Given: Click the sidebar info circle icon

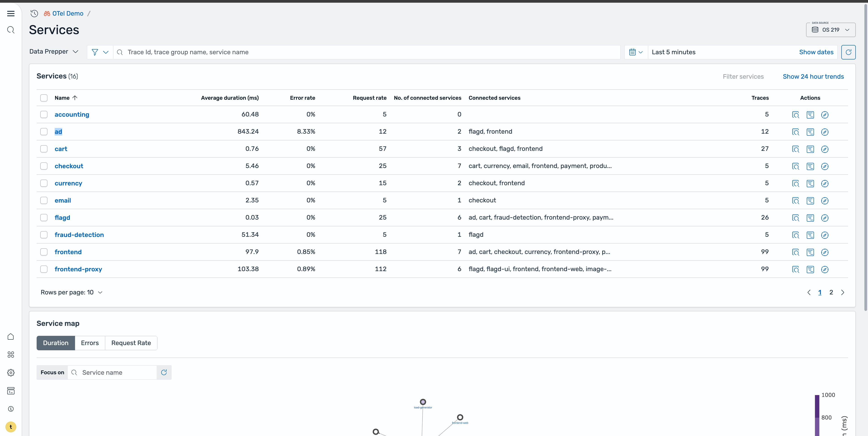Looking at the screenshot, I should (x=11, y=409).
